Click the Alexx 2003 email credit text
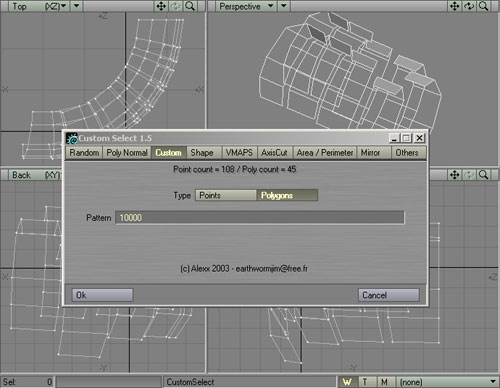Screen dimensions: 500x388 244,268
